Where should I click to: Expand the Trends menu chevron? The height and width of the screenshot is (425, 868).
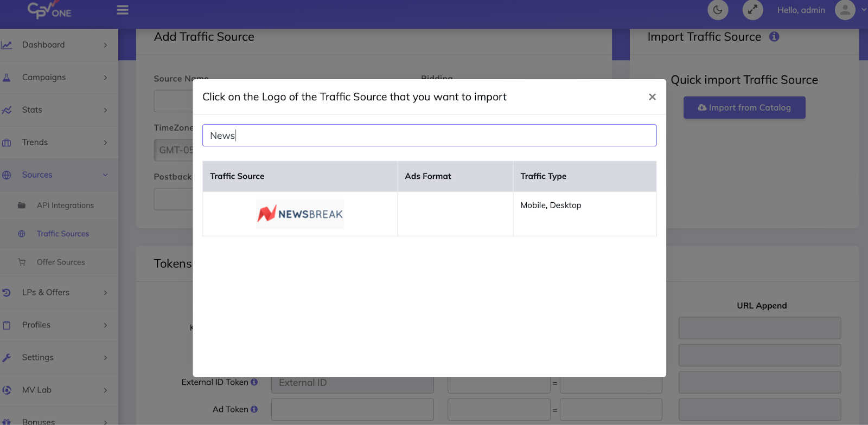click(105, 143)
